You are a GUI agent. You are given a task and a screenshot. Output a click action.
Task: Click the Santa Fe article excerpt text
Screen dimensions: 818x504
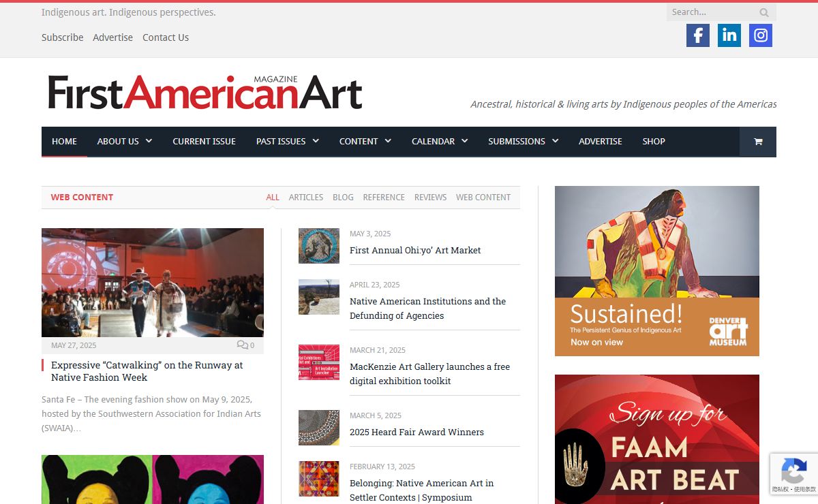coord(151,414)
